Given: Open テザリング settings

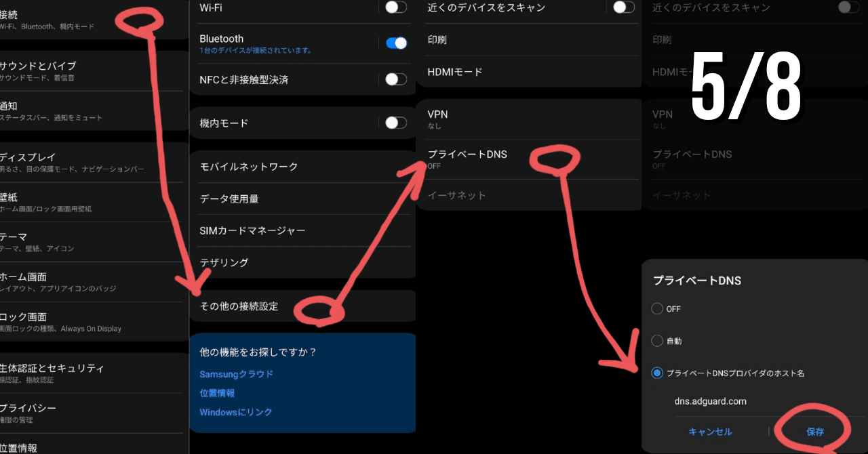Looking at the screenshot, I should [302, 262].
